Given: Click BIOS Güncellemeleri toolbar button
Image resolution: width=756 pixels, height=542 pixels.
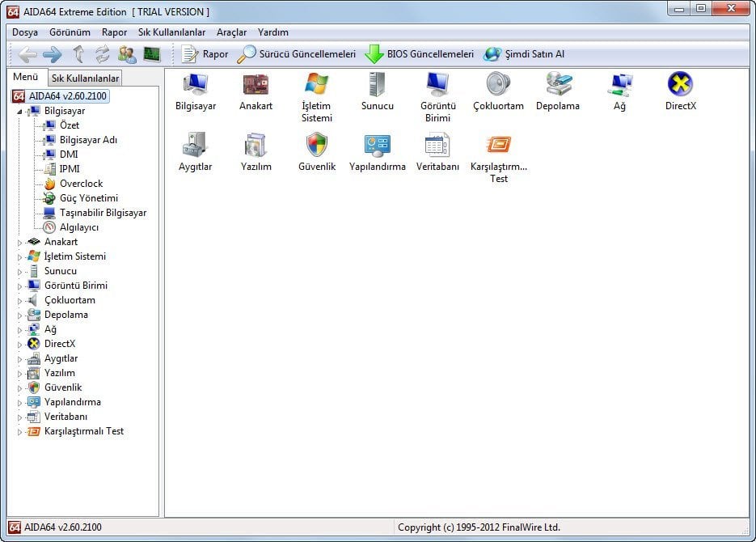Looking at the screenshot, I should 420,54.
